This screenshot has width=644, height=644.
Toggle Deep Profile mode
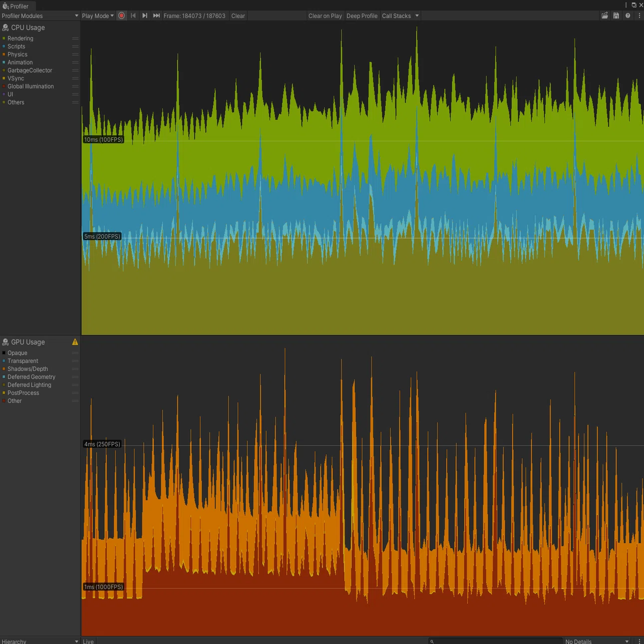pos(362,16)
